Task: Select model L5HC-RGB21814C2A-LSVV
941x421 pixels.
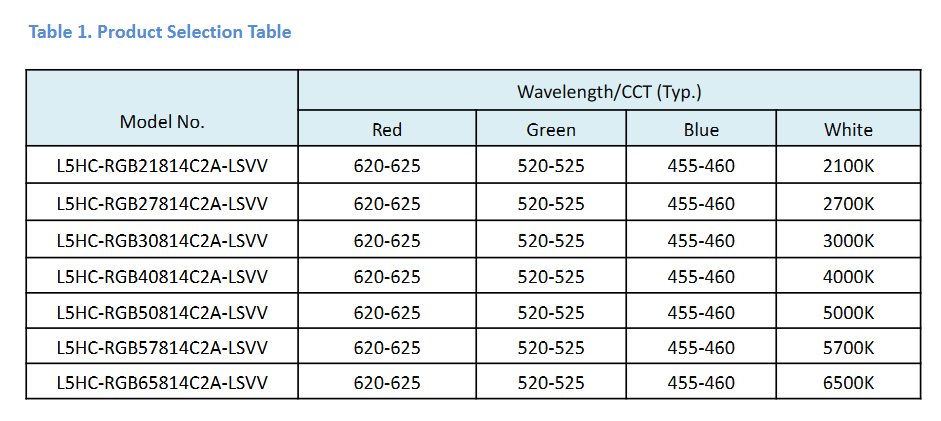Action: [x=162, y=166]
